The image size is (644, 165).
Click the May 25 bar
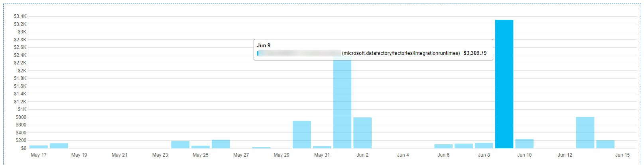[201, 147]
